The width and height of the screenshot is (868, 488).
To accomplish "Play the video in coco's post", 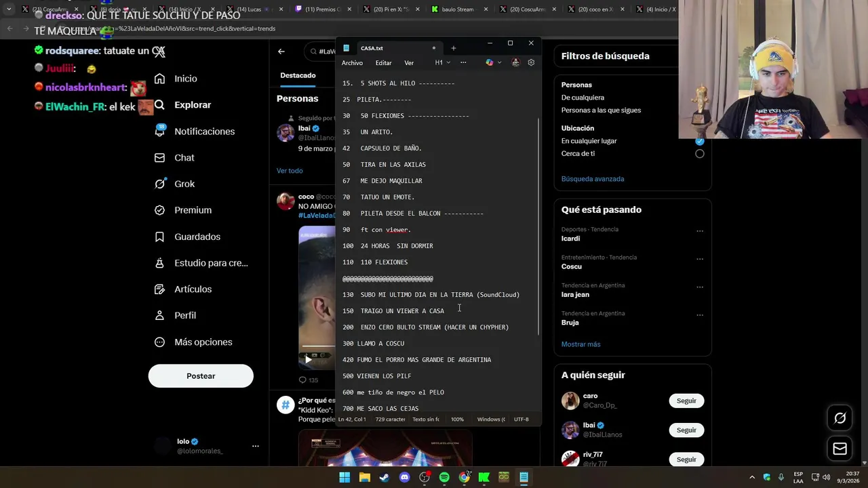I will point(308,360).
